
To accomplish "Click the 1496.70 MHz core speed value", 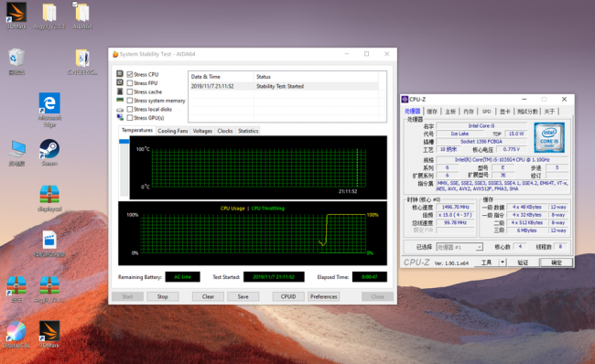I will [x=455, y=207].
